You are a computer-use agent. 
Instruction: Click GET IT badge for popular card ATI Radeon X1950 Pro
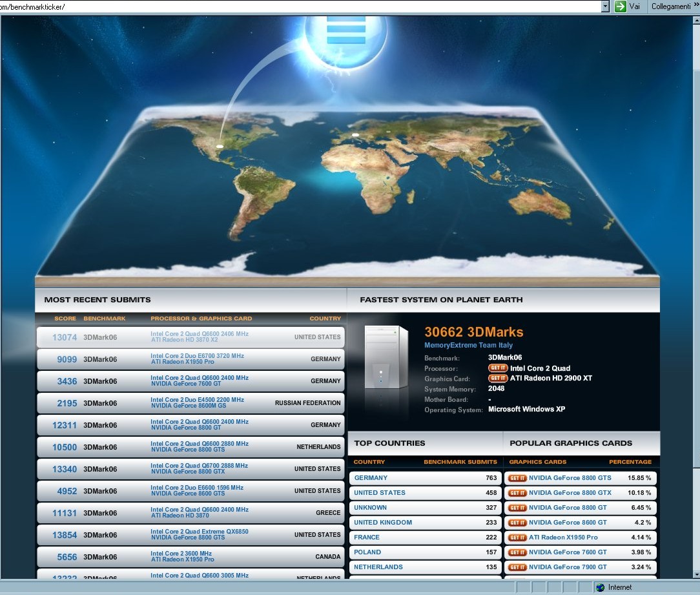[x=517, y=538]
